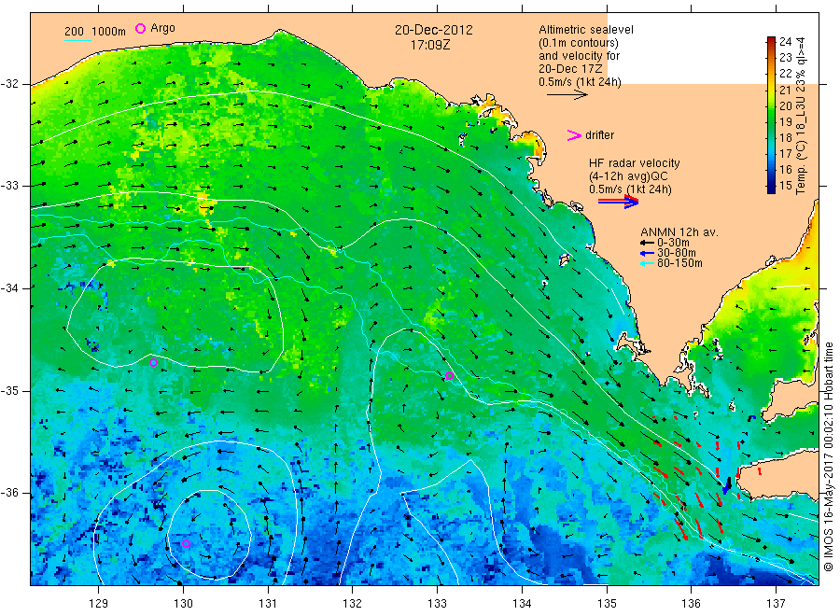840x616 pixels.
Task: Click the '200 1000m' isobath label
Action: 95,31
